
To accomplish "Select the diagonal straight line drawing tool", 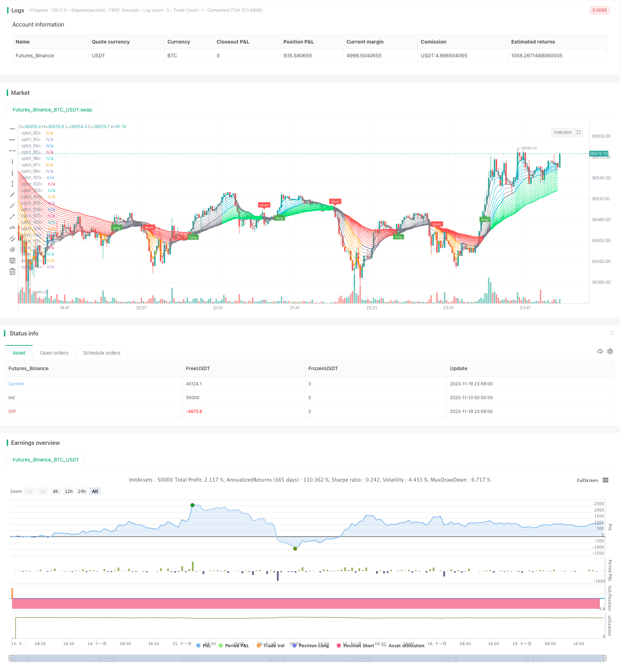I will pyautogui.click(x=12, y=195).
